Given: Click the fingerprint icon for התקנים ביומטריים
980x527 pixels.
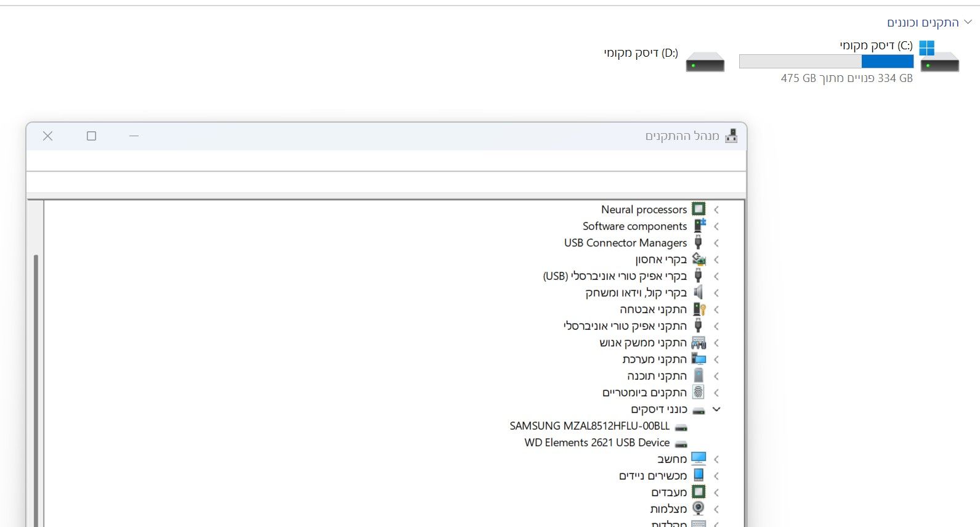Looking at the screenshot, I should pyautogui.click(x=699, y=392).
